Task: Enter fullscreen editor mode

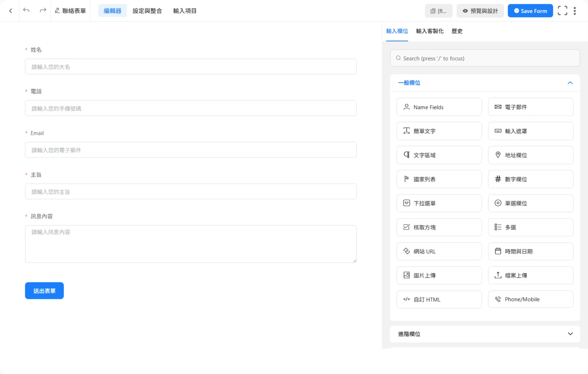Action: click(x=562, y=11)
